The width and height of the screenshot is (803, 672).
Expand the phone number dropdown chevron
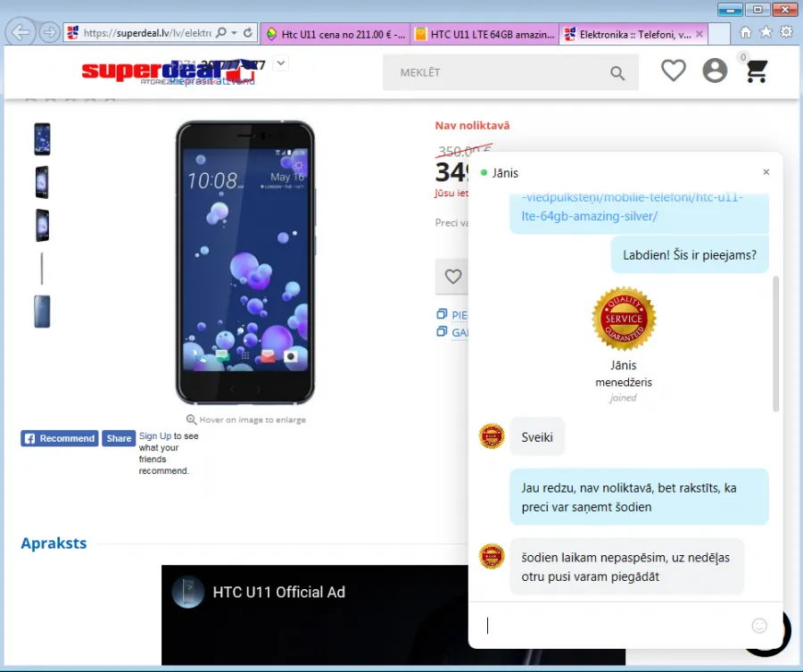281,63
